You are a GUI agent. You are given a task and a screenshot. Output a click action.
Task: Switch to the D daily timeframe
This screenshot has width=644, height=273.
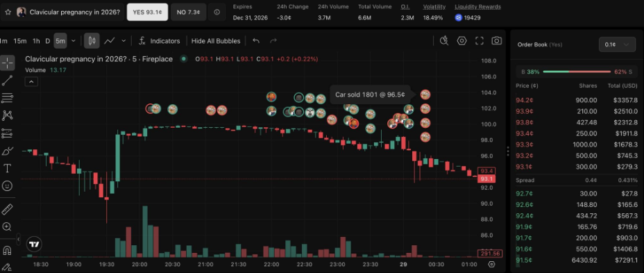click(x=48, y=41)
